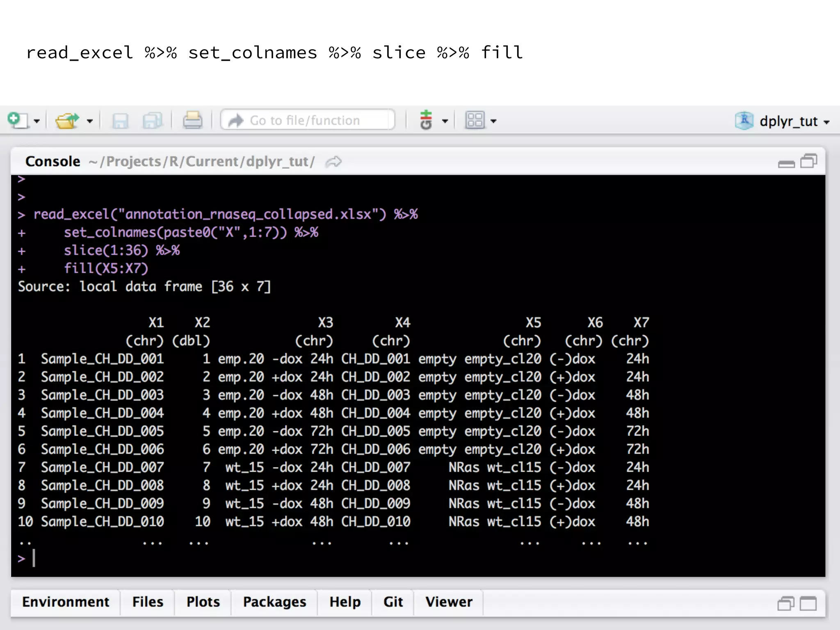This screenshot has width=840, height=630.
Task: Expand the recent files dropdown arrow
Action: tap(90, 121)
